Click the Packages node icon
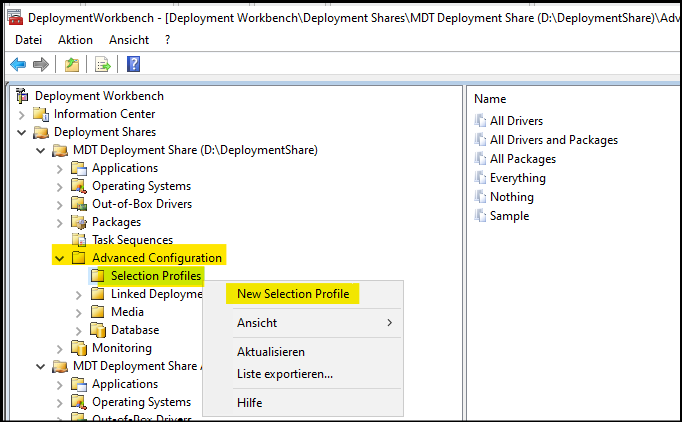The width and height of the screenshot is (682, 422). (x=79, y=222)
